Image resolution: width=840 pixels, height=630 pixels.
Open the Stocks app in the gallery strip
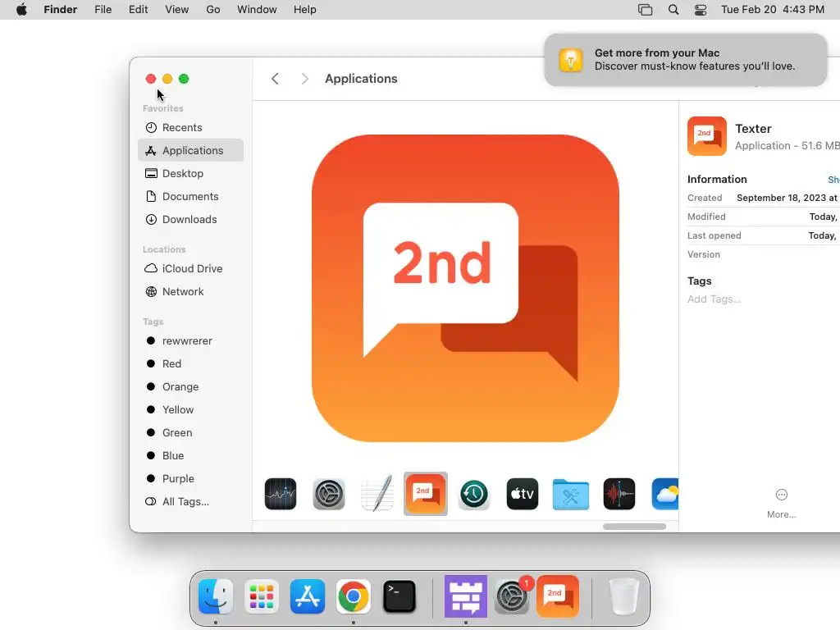[281, 494]
